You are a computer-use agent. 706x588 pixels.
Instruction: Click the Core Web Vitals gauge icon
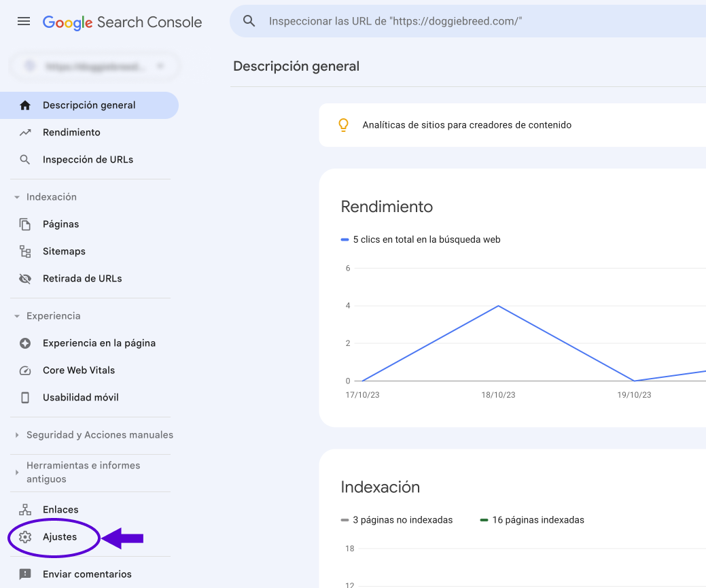click(25, 370)
